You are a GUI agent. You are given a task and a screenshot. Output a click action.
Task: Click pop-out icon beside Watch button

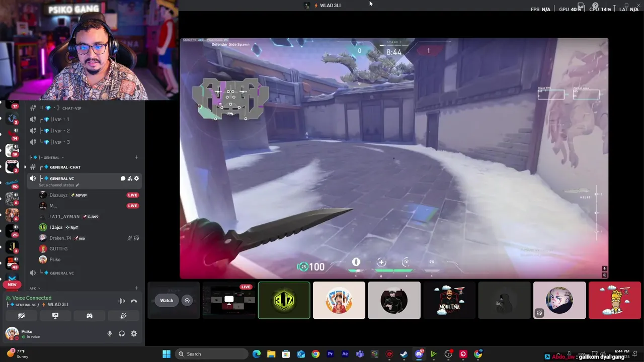point(187,301)
